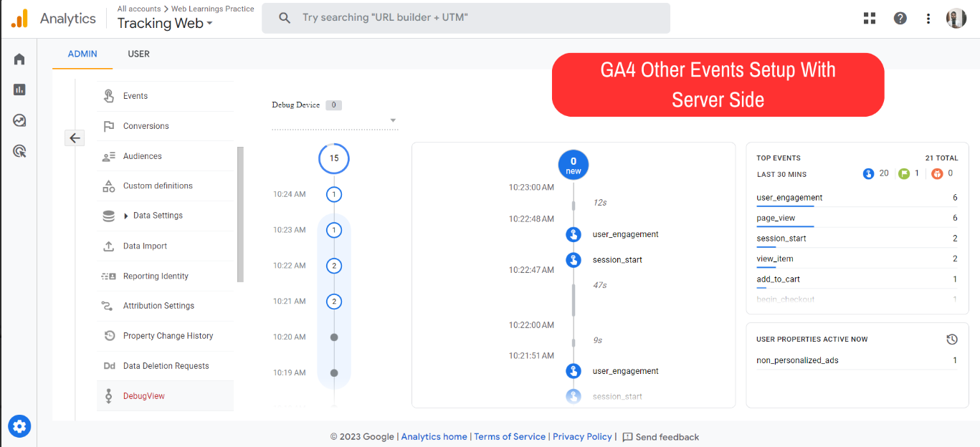Open the Reports bar chart icon
Screen dimensions: 980x447
pos(19,90)
